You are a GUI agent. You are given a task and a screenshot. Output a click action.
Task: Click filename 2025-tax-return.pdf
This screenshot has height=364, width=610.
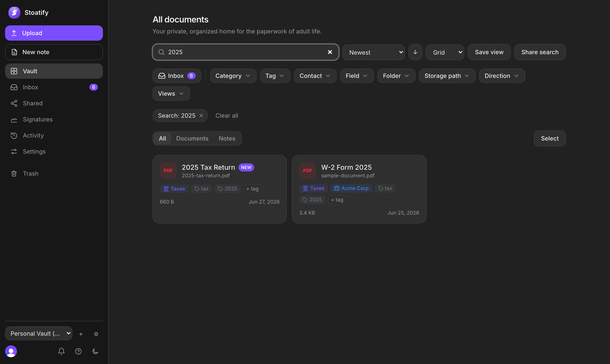pos(206,176)
